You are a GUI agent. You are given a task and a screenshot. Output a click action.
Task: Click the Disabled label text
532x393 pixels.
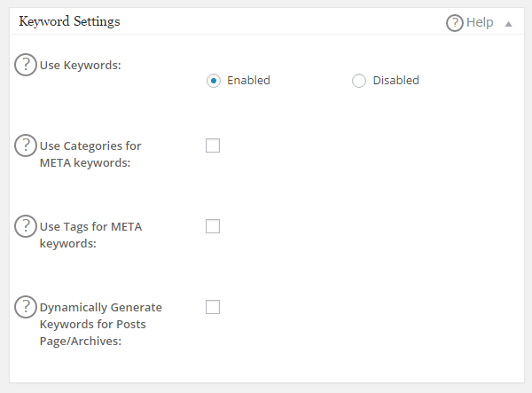pyautogui.click(x=395, y=81)
